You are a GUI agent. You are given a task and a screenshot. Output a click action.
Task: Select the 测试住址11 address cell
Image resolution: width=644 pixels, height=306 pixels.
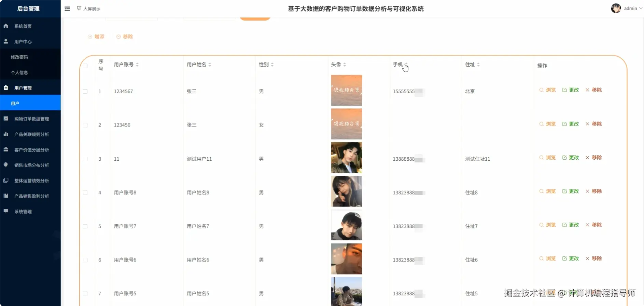[x=477, y=159]
